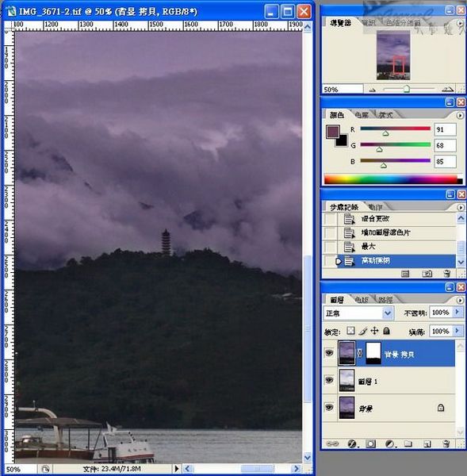This screenshot has height=476, width=467.
Task: Click the Navigator zoom-in large mountains icon
Action: click(448, 89)
